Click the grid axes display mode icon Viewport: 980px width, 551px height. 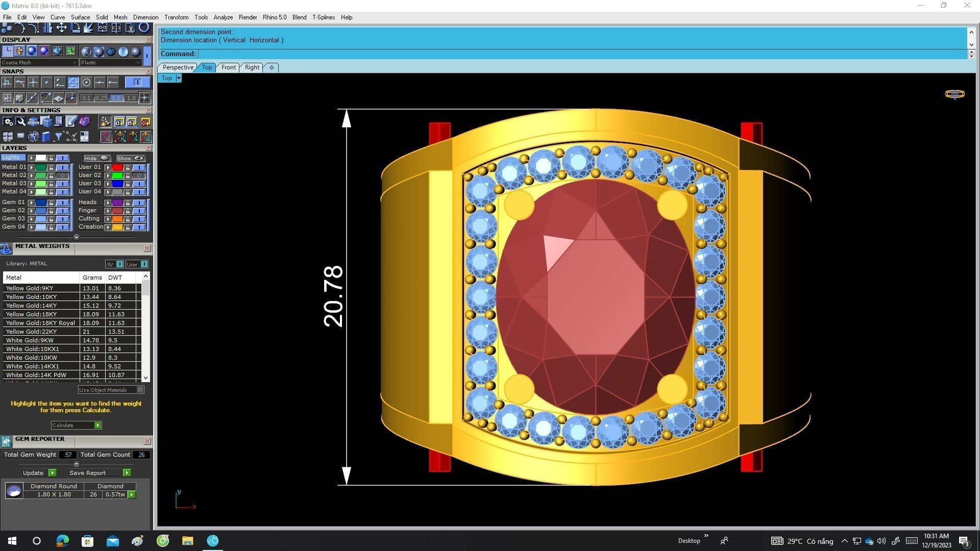(x=7, y=51)
